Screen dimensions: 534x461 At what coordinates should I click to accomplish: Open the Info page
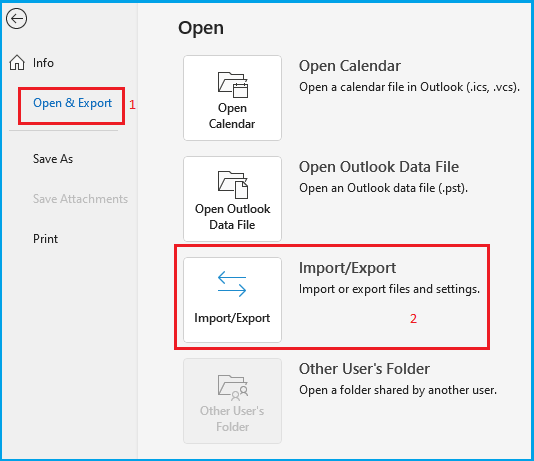click(43, 63)
